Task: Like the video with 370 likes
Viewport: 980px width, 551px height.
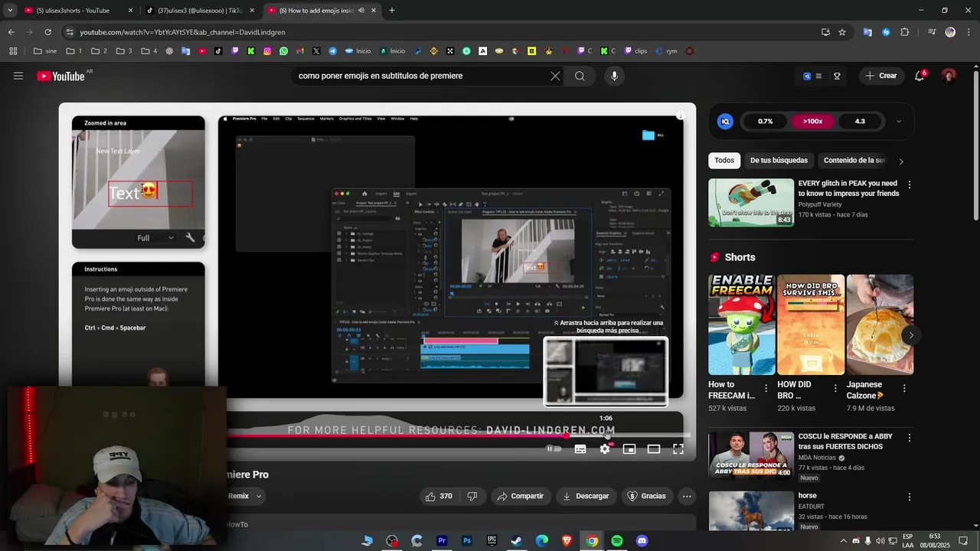Action: (x=439, y=496)
